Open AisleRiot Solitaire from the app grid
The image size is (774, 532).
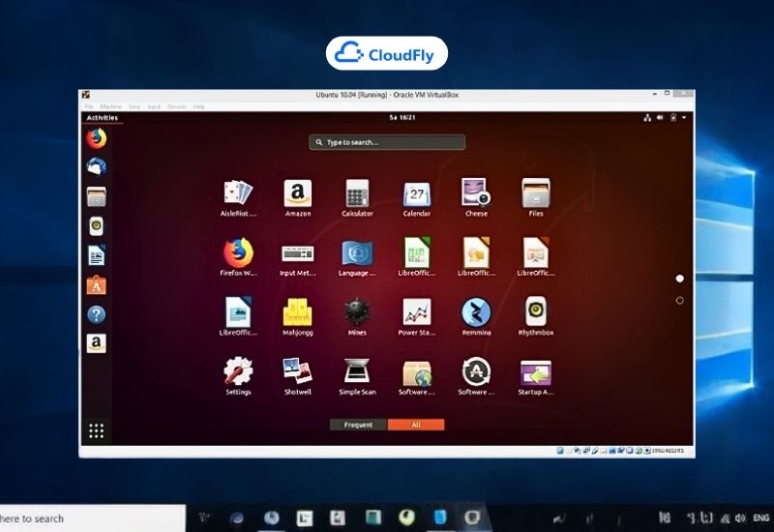[x=238, y=197]
